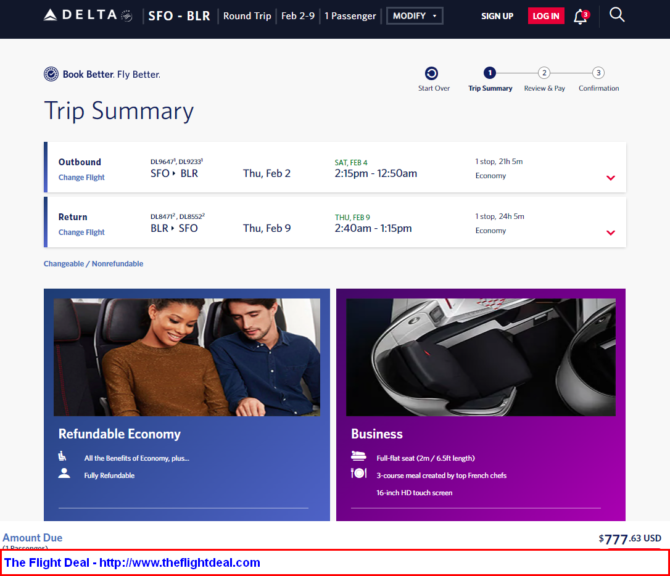Image resolution: width=670 pixels, height=576 pixels.
Task: Expand the Outbound flight details chevron
Action: point(611,178)
